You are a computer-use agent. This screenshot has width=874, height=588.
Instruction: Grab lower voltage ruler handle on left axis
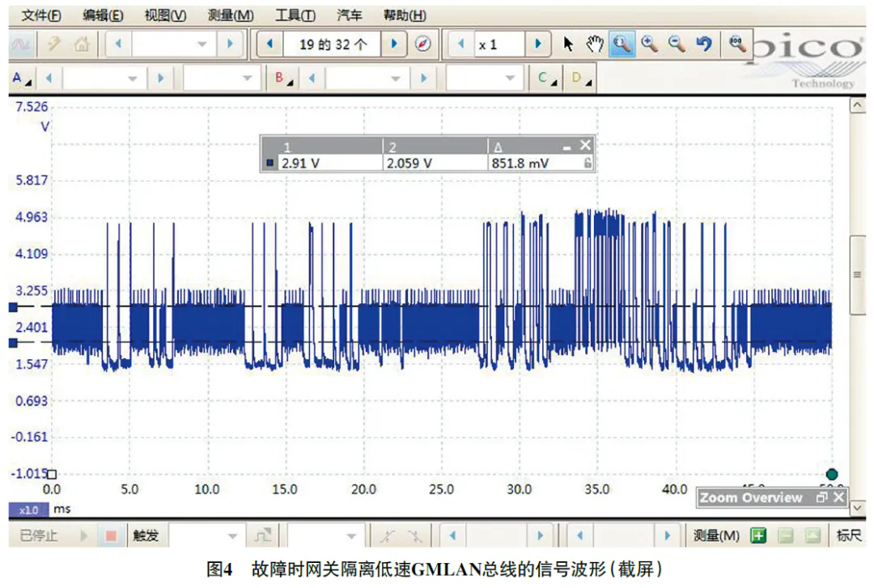[14, 343]
